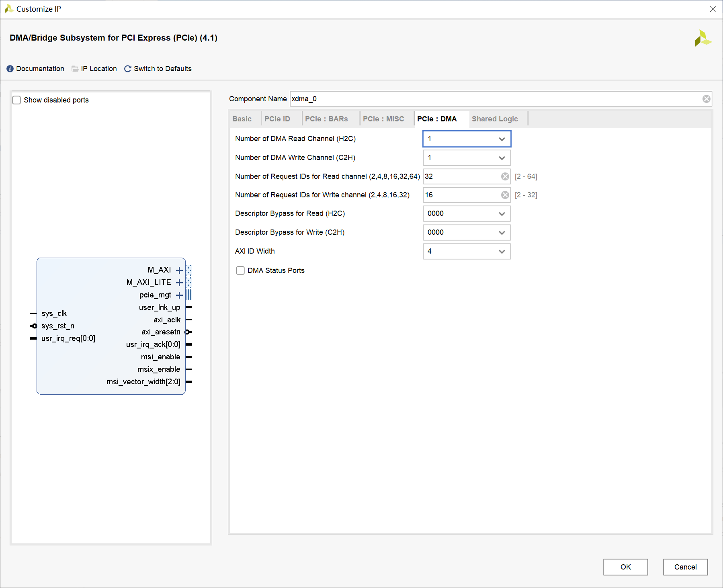This screenshot has width=723, height=588.
Task: Close the Customize IP dialog
Action: pyautogui.click(x=713, y=9)
